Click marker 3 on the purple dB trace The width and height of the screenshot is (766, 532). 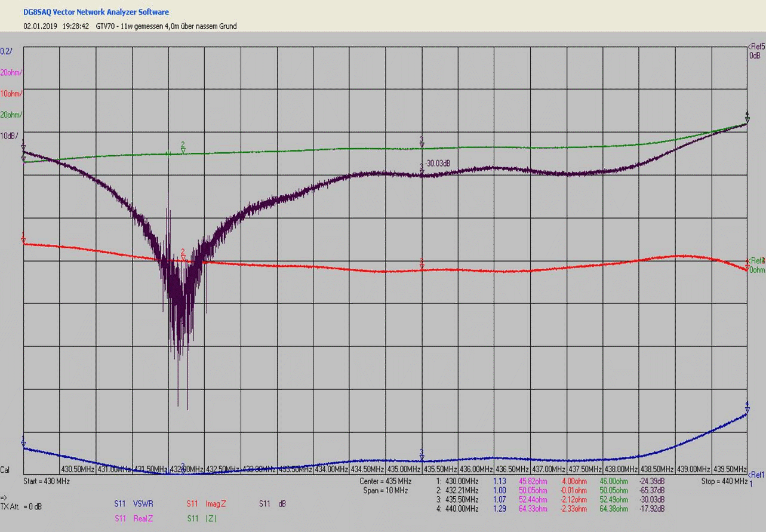pos(422,172)
